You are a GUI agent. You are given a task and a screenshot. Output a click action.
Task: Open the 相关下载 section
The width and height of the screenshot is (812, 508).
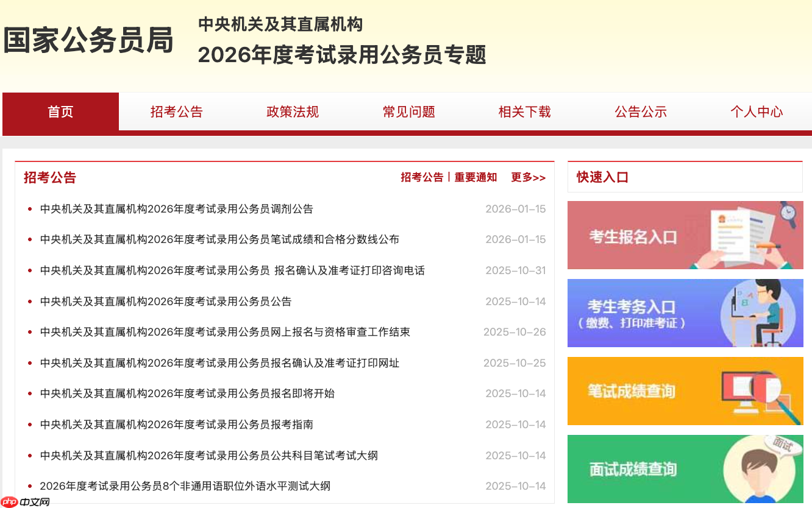coord(524,112)
